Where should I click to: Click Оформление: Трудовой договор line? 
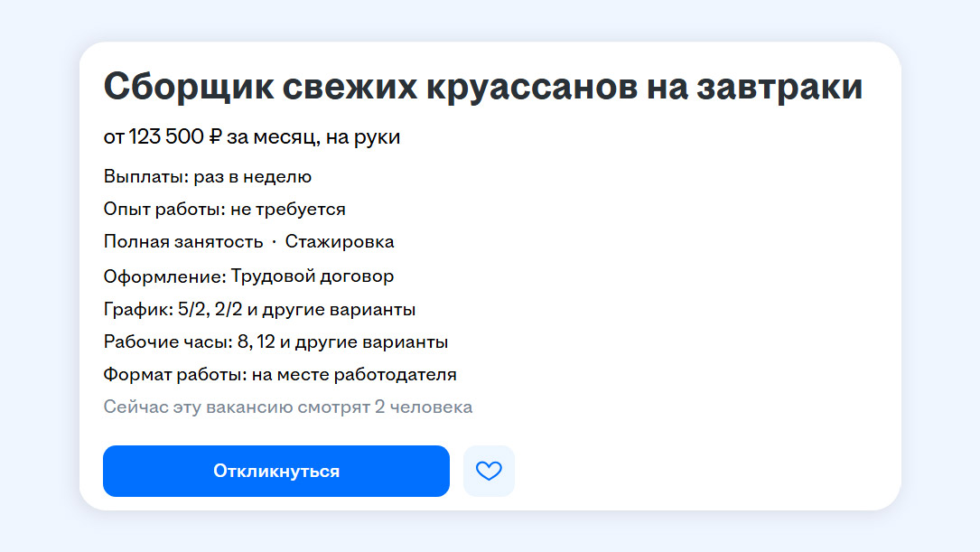point(248,276)
